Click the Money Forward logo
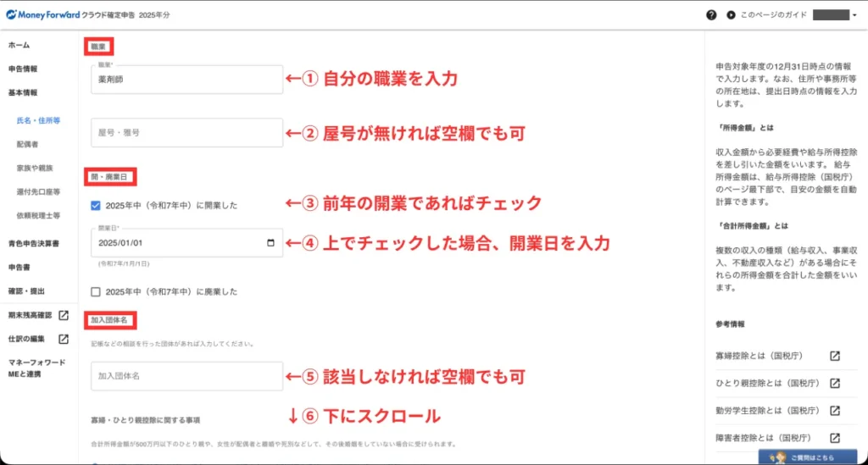The width and height of the screenshot is (868, 465). tap(43, 15)
